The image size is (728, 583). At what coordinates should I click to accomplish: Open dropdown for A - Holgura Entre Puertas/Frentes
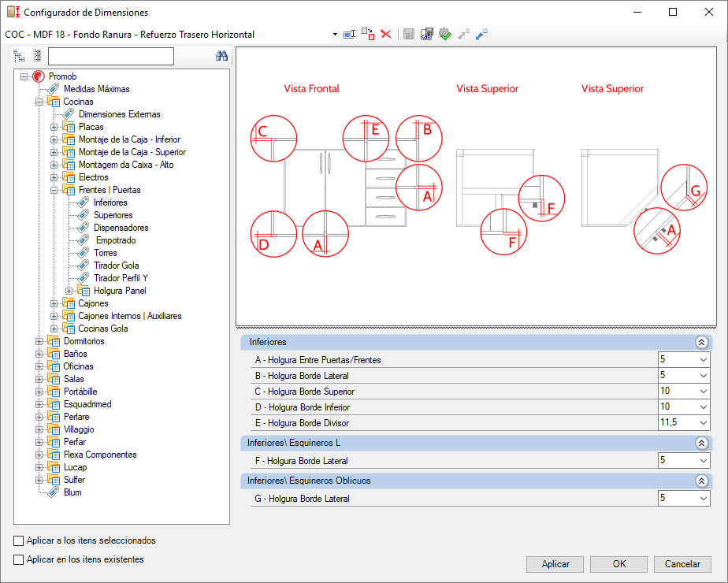point(704,360)
